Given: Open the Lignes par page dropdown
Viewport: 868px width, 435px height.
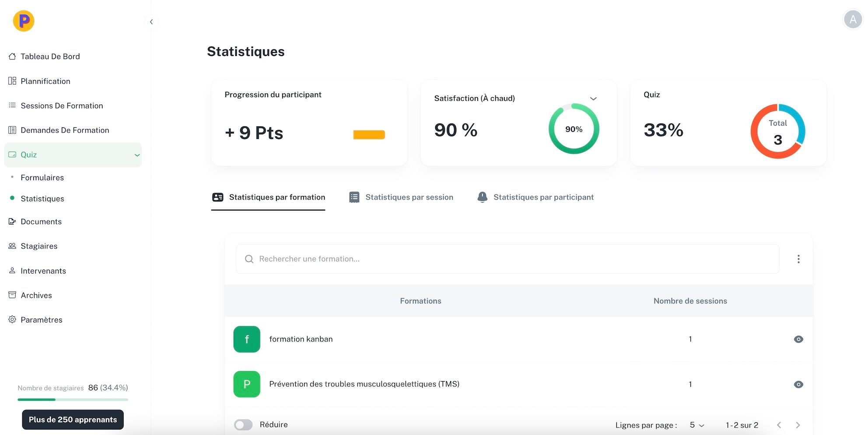Looking at the screenshot, I should (697, 425).
